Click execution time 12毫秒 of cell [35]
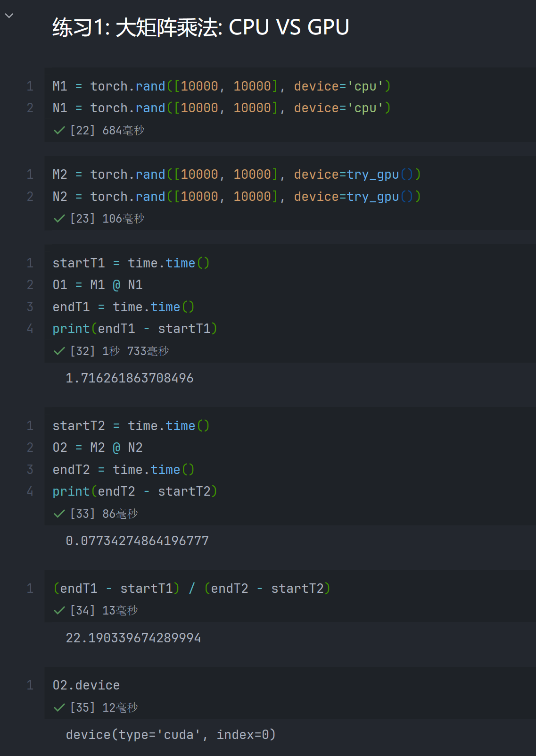Viewport: 536px width, 756px height. (x=120, y=708)
